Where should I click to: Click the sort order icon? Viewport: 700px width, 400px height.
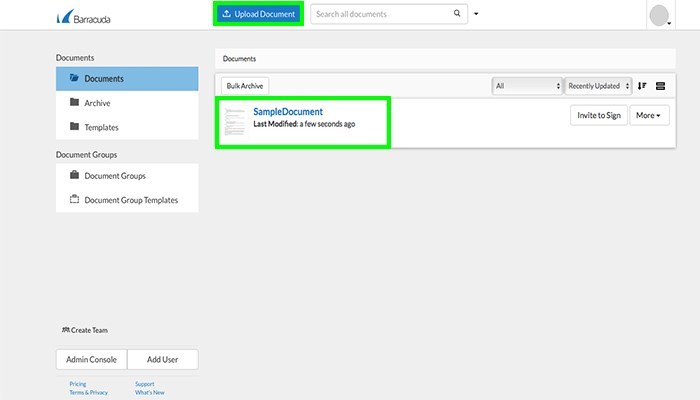(642, 86)
